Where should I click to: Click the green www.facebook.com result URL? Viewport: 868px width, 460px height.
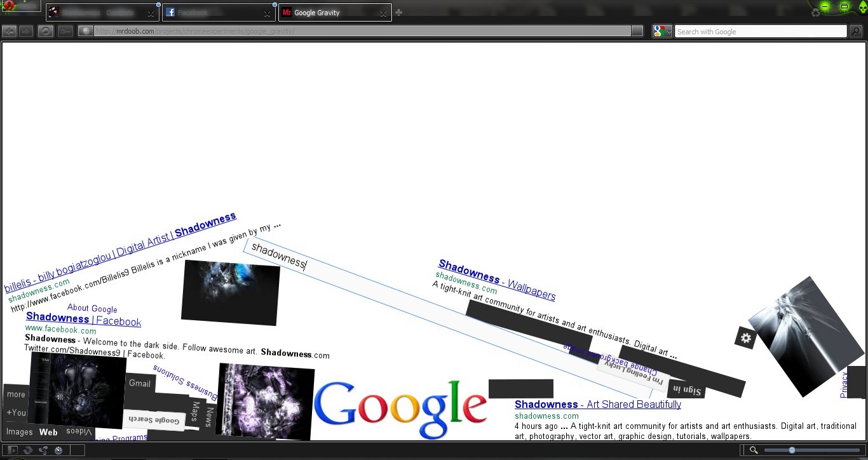pos(60,330)
